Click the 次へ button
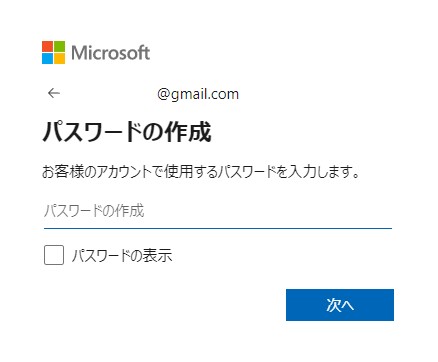The height and width of the screenshot is (362, 438). click(x=340, y=305)
